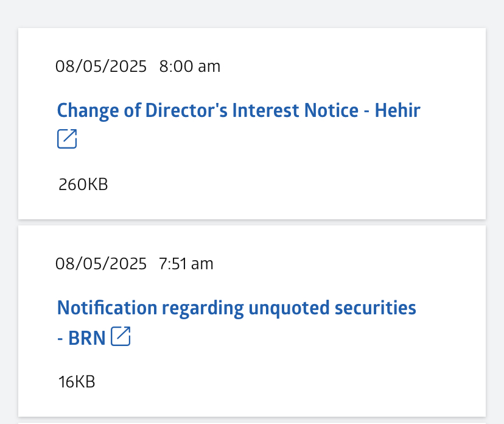This screenshot has height=424, width=504.
Task: Click "unquoted securities" in the second title
Action: 332,308
